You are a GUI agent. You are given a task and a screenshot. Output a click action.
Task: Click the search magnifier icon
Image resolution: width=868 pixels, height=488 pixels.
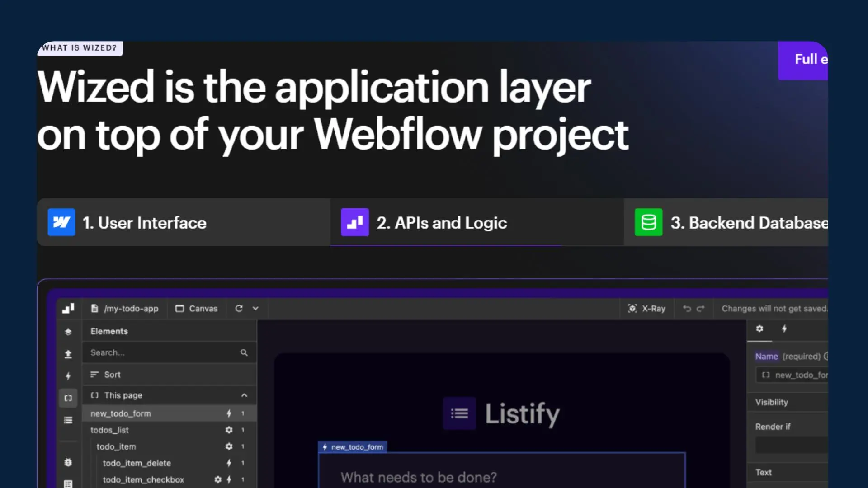coord(244,352)
